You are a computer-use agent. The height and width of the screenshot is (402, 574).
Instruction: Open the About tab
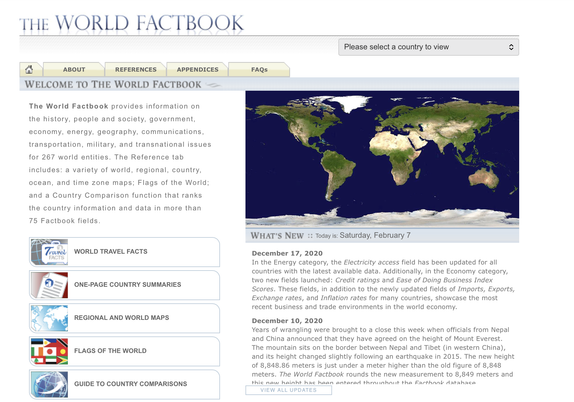pyautogui.click(x=74, y=70)
